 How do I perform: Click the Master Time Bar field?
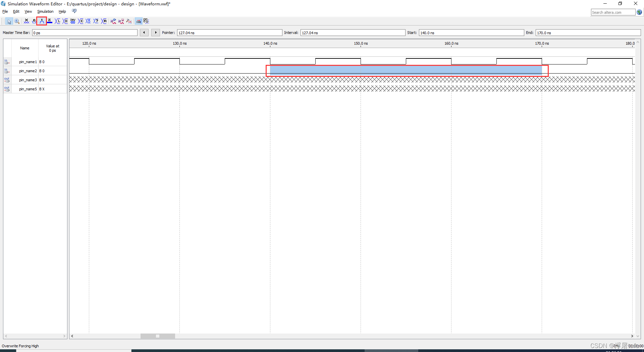tap(85, 33)
